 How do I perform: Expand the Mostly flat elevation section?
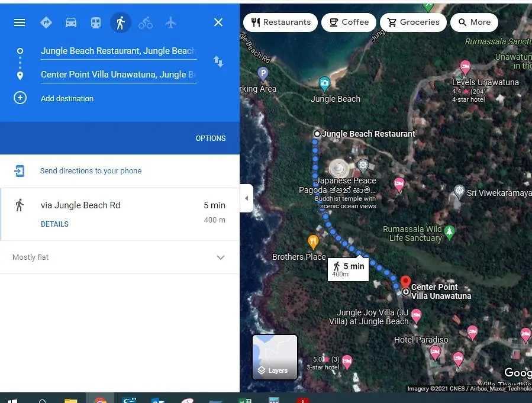click(120, 257)
